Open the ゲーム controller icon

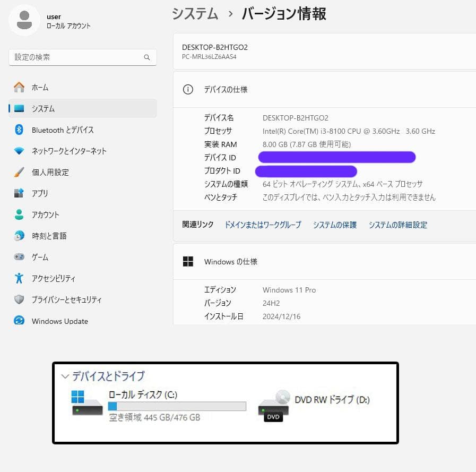pyautogui.click(x=19, y=257)
